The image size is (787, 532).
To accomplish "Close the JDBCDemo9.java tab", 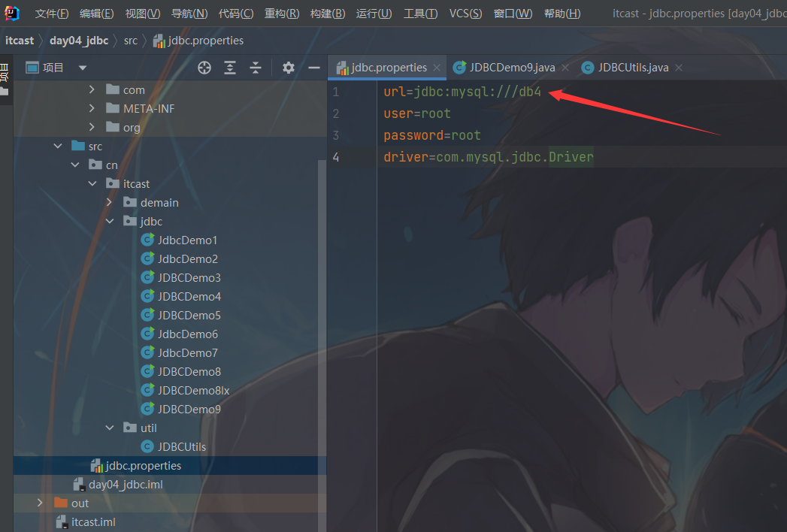I will click(565, 68).
